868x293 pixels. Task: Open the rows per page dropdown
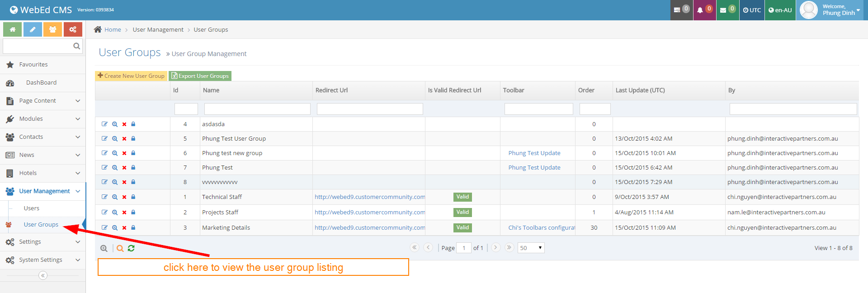pos(531,248)
